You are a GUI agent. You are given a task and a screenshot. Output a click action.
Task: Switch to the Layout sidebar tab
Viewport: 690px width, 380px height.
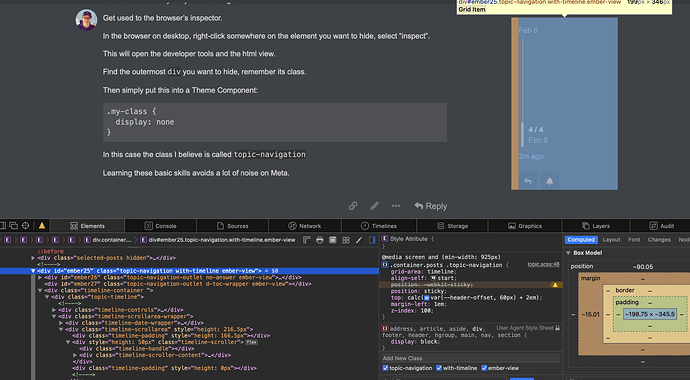(611, 240)
